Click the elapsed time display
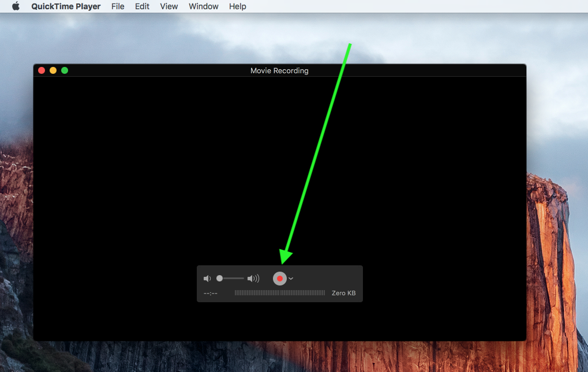The width and height of the screenshot is (588, 372). tap(211, 294)
